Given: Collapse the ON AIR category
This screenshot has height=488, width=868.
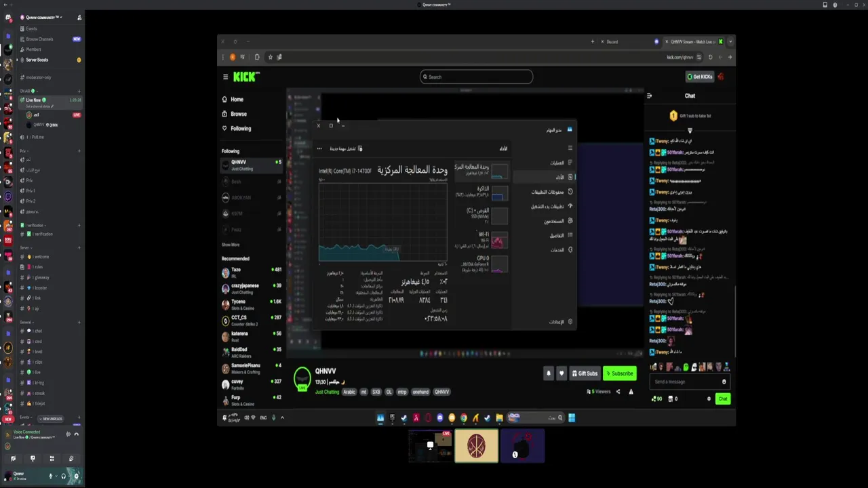Looking at the screenshot, I should coord(28,91).
